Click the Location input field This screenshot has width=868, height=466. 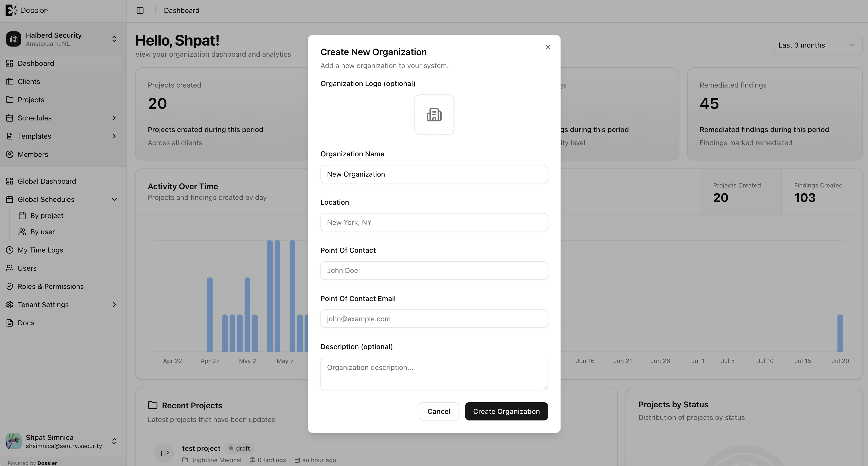click(434, 222)
